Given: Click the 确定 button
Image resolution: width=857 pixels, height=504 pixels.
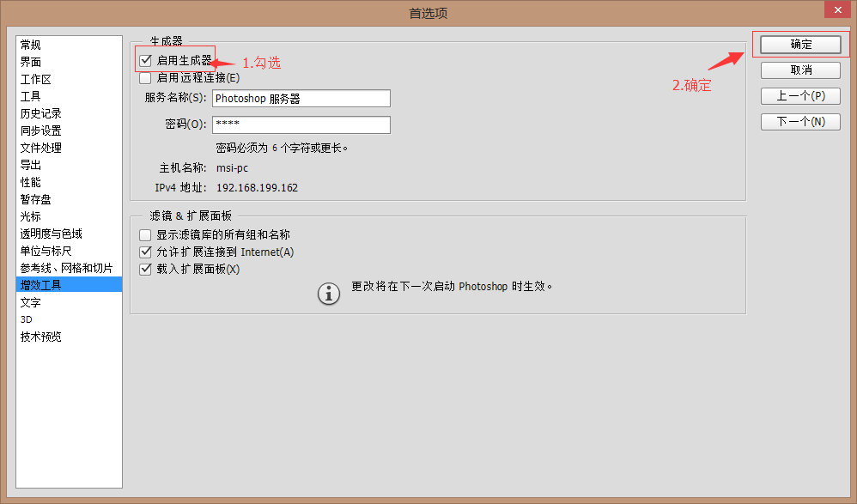Looking at the screenshot, I should (x=800, y=45).
